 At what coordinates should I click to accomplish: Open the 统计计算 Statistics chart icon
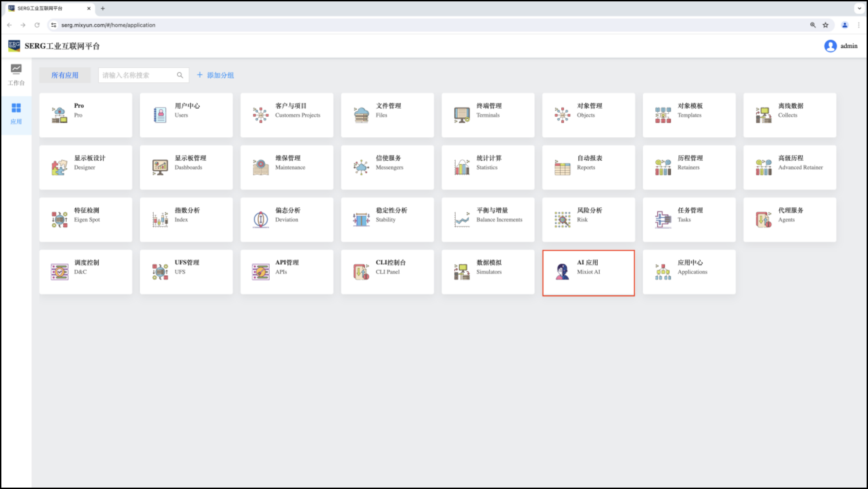[x=462, y=168]
